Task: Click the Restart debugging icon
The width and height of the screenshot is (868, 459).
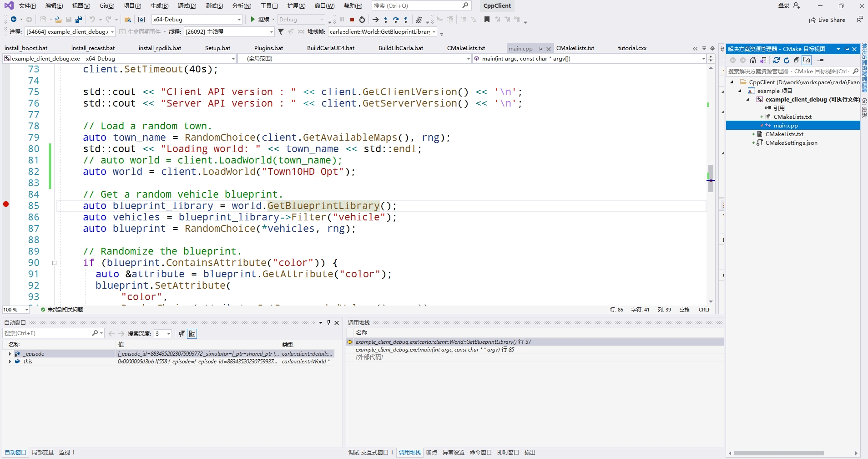Action: click(362, 20)
